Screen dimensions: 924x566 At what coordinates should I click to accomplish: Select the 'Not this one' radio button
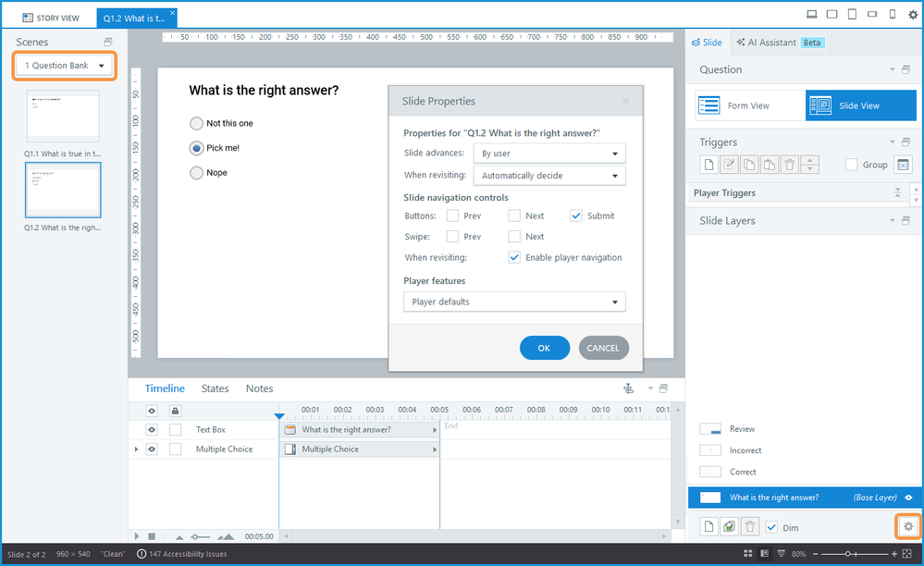pos(196,123)
